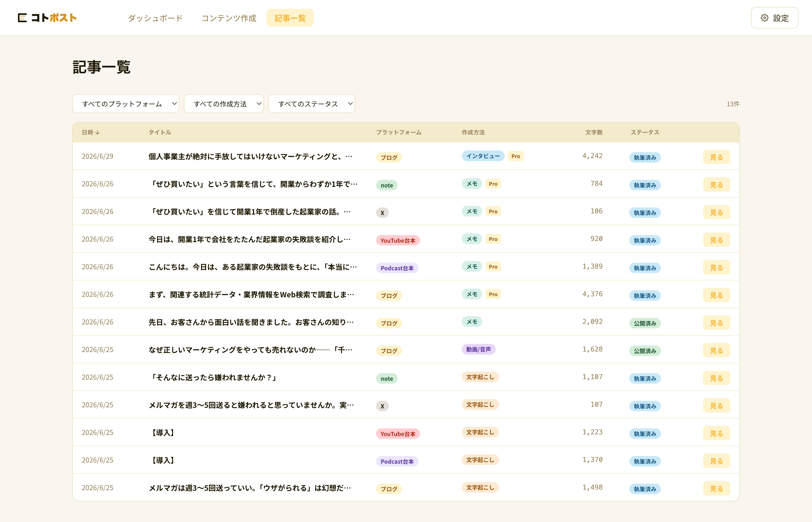Click the コトポスト logo
This screenshot has height=522, width=812.
pyautogui.click(x=47, y=18)
